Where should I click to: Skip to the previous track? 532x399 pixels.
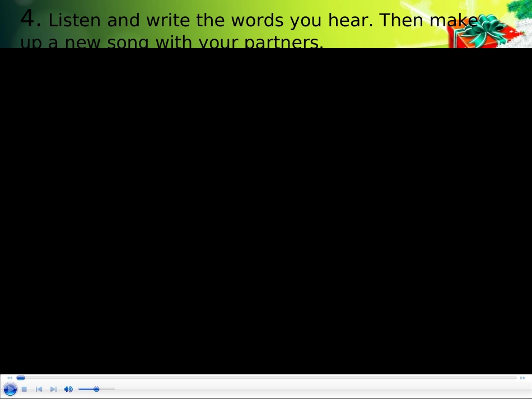[39, 389]
